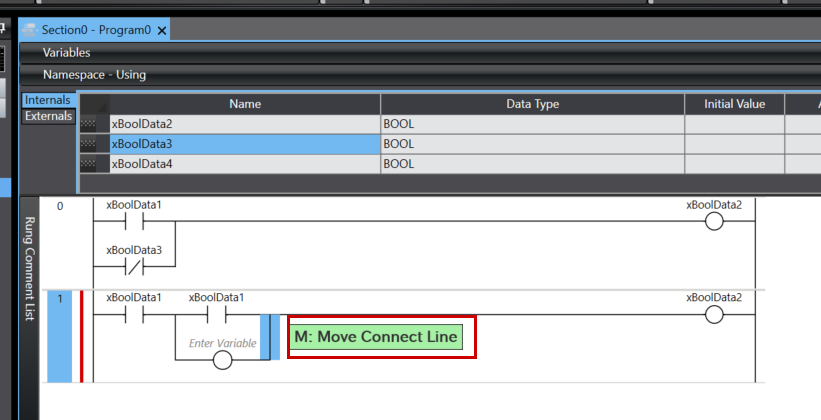Click the xBoolData1 contact in rung 0
821x420 pixels.
point(134,222)
